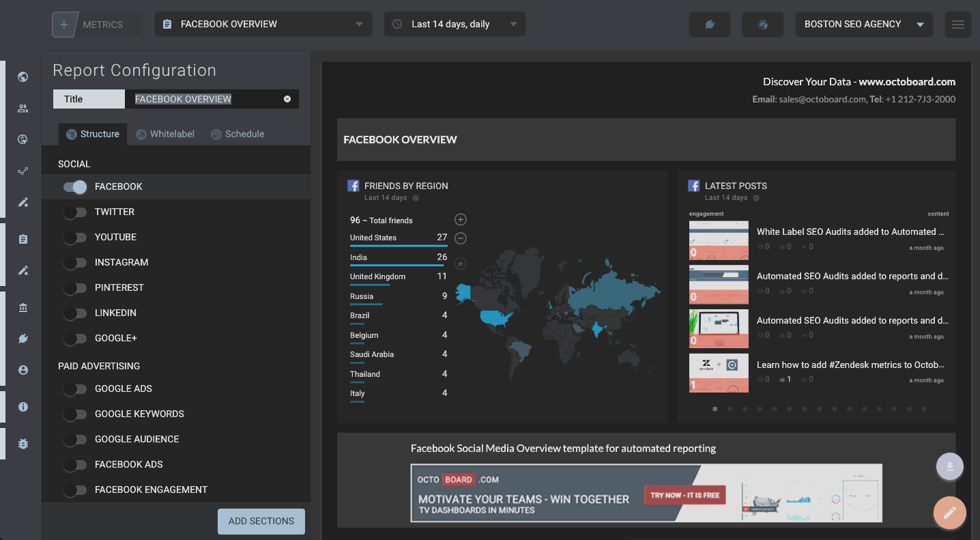Enable the GOOGLE KEYWORDS toggle
Image resolution: width=980 pixels, height=540 pixels.
[x=75, y=414]
